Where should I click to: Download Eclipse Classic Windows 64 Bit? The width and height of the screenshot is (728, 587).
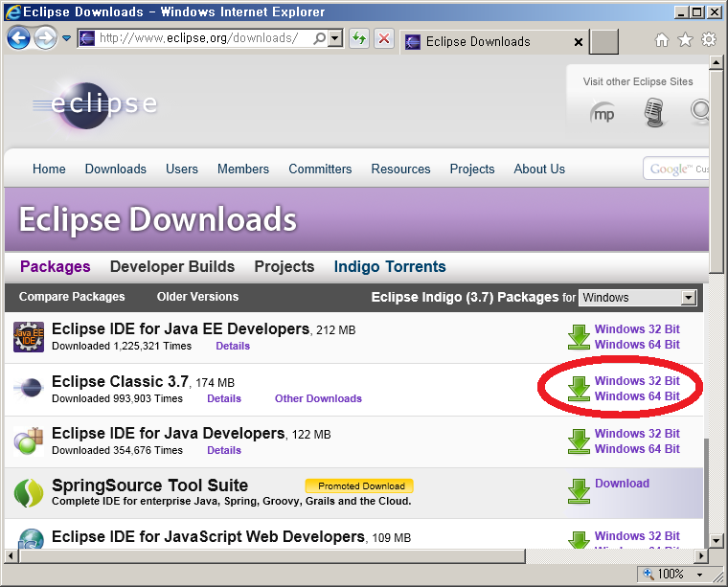(x=637, y=396)
